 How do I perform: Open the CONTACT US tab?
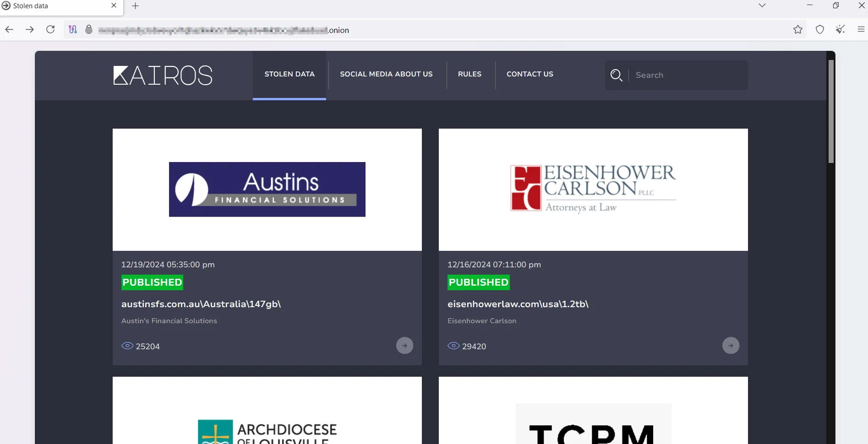(x=530, y=74)
